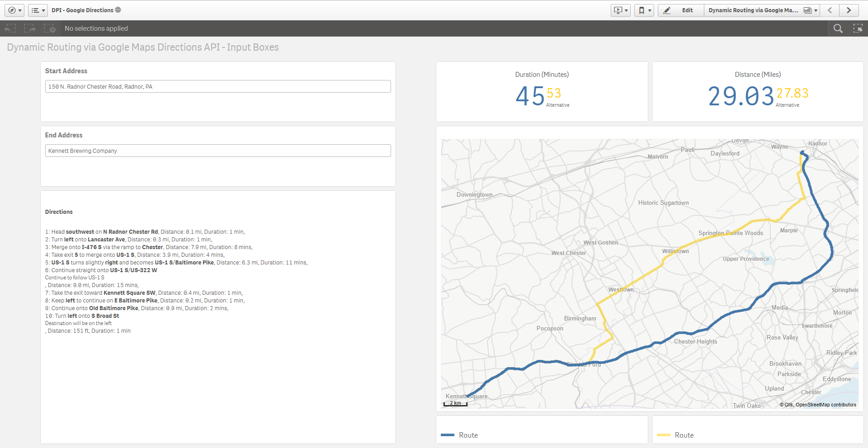This screenshot has width=868, height=448.
Task: Open the selections tool
Action: [858, 28]
